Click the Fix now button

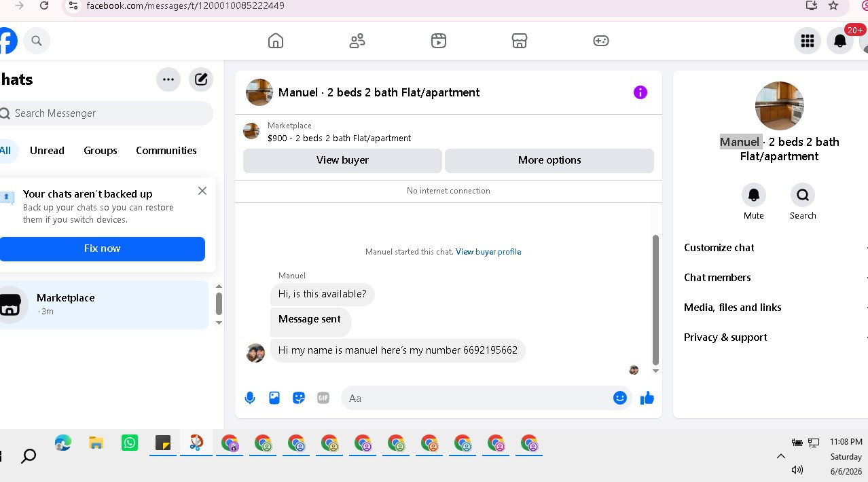point(102,248)
